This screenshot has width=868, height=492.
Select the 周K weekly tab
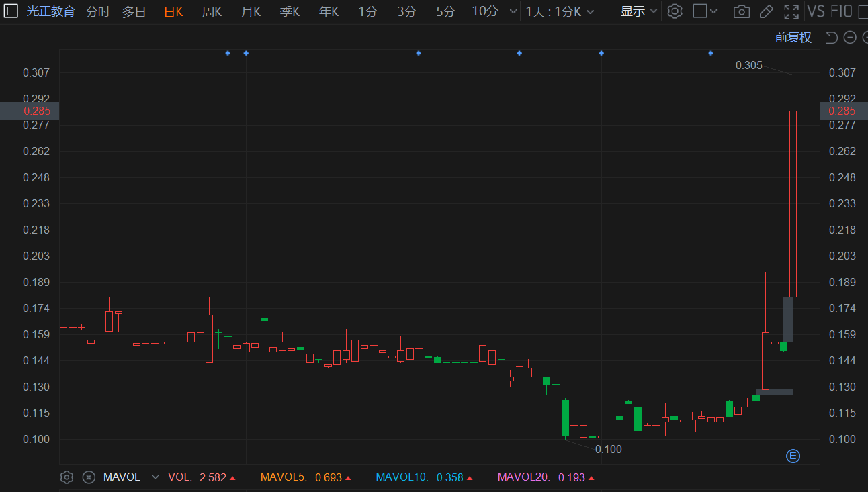coord(212,11)
